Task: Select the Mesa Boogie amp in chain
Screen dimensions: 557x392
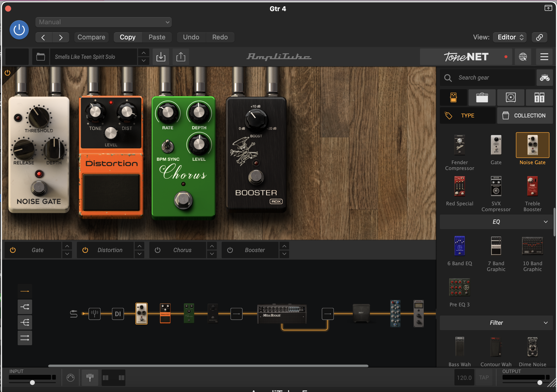Action: tap(282, 314)
